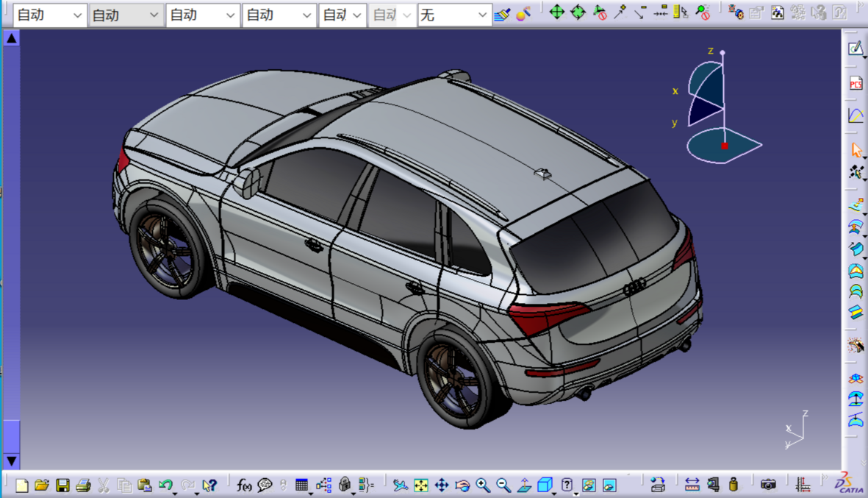Select the Fit All In tool
The height and width of the screenshot is (498, 868).
tap(421, 485)
